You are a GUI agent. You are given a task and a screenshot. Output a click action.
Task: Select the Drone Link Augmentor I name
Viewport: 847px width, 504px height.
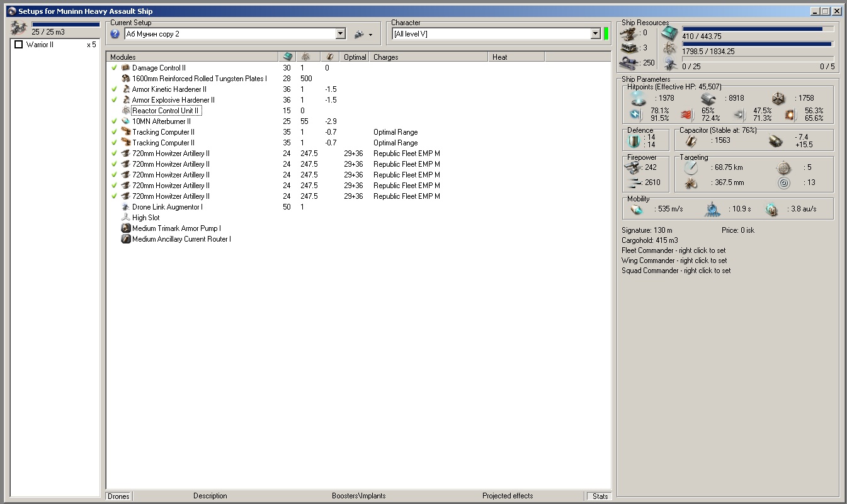168,207
